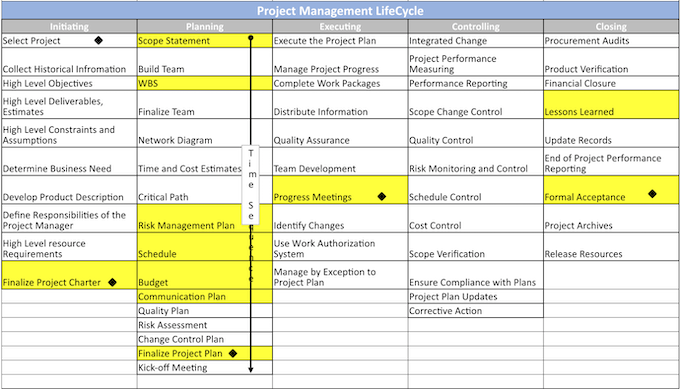This screenshot has width=680, height=389.
Task: Click the diamond marker beside Formal Acceptance
Action: (x=652, y=194)
